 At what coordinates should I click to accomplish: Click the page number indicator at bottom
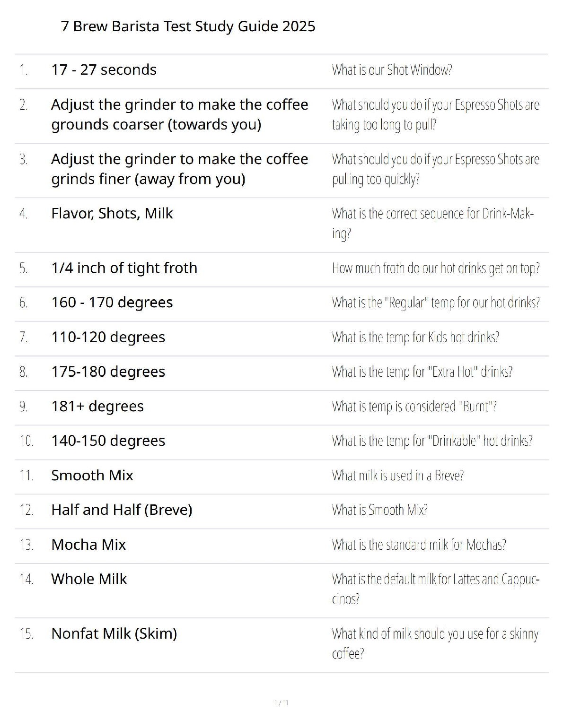281,703
